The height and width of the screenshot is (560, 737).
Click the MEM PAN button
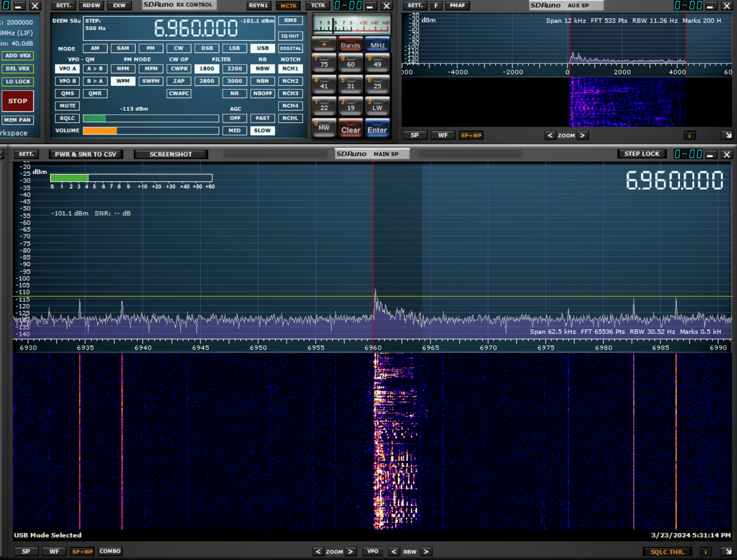[18, 120]
